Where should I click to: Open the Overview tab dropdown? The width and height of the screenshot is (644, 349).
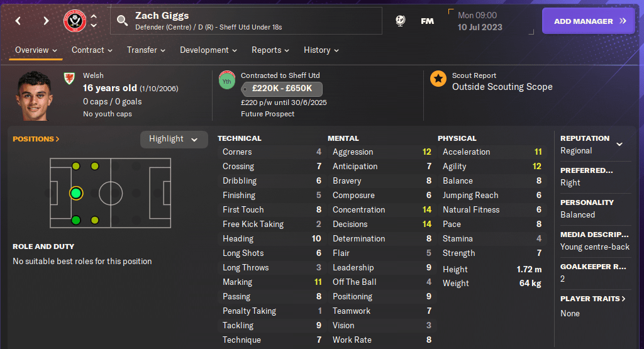[36, 50]
